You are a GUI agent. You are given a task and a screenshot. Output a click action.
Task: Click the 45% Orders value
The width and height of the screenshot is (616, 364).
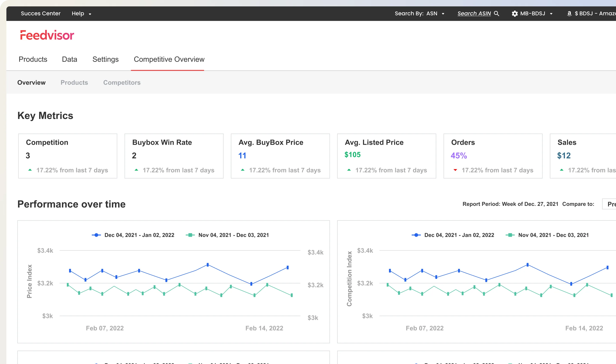459,156
